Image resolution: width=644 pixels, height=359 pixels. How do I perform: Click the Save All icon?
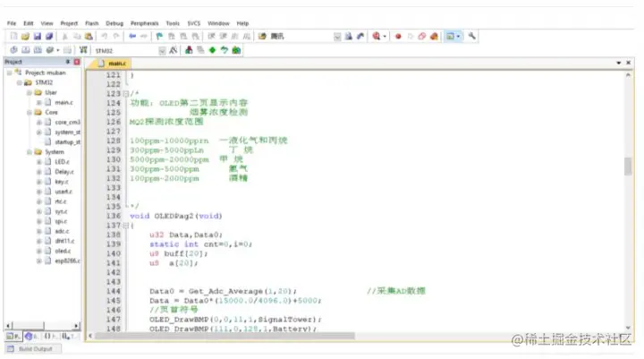49,36
